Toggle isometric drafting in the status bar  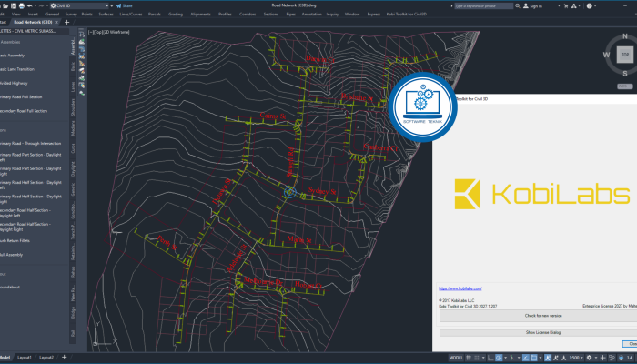511,358
